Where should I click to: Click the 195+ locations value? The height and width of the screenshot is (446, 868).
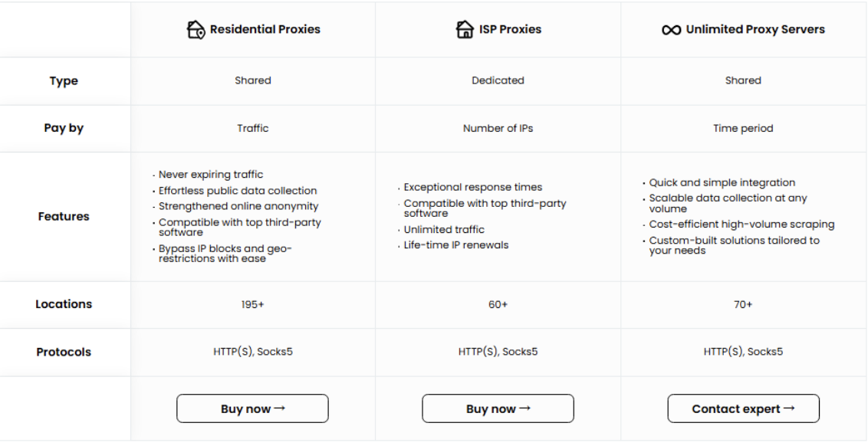(x=252, y=304)
